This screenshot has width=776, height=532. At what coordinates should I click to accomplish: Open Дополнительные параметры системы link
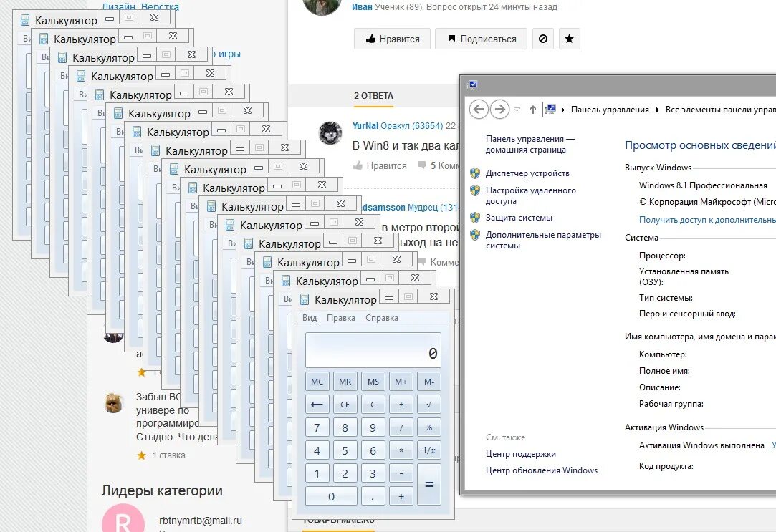[543, 241]
